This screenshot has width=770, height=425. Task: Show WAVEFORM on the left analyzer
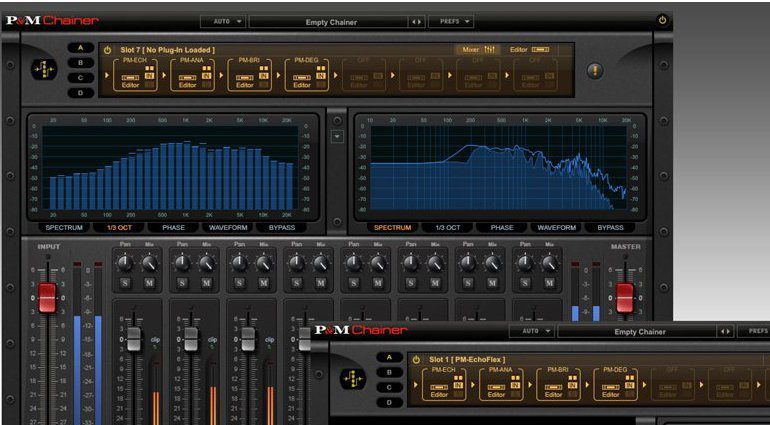click(x=228, y=227)
